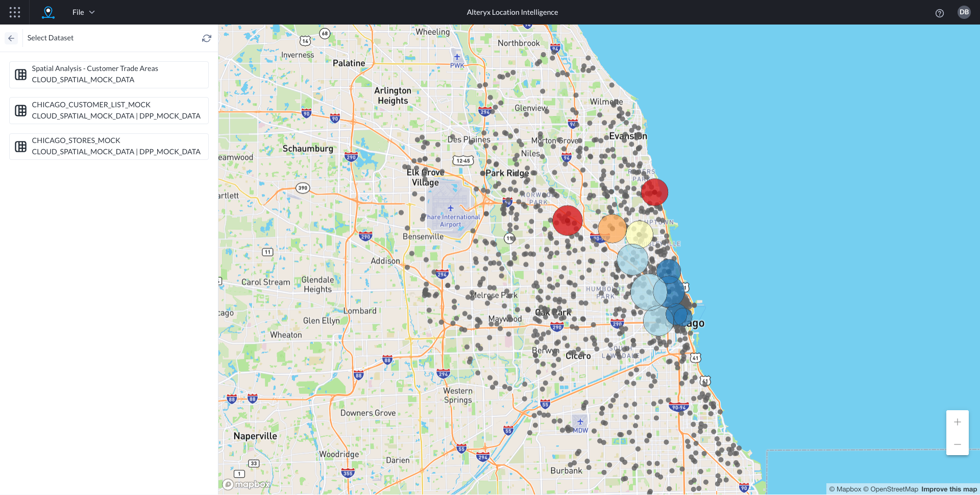Viewport: 980px width, 495px height.
Task: Click the O'Hare International Airport marker
Action: [451, 208]
